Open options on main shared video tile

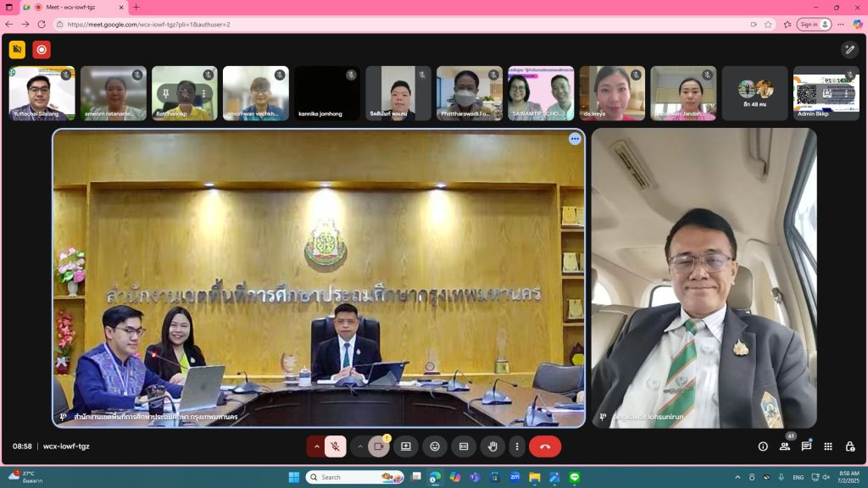coord(575,139)
